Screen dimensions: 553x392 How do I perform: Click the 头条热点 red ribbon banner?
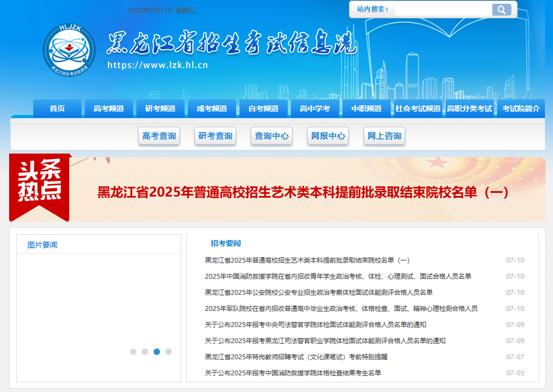[40, 187]
